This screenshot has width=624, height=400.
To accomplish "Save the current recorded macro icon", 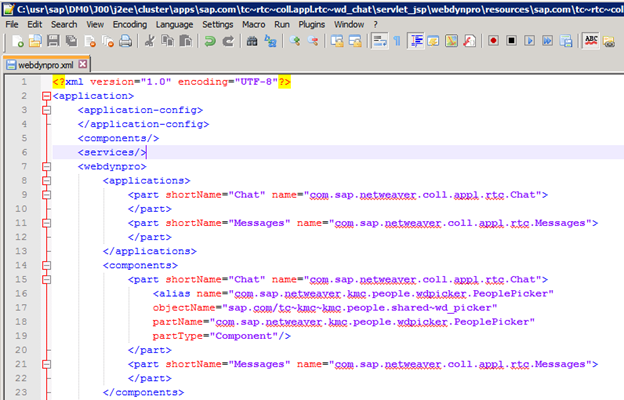I will (x=566, y=41).
